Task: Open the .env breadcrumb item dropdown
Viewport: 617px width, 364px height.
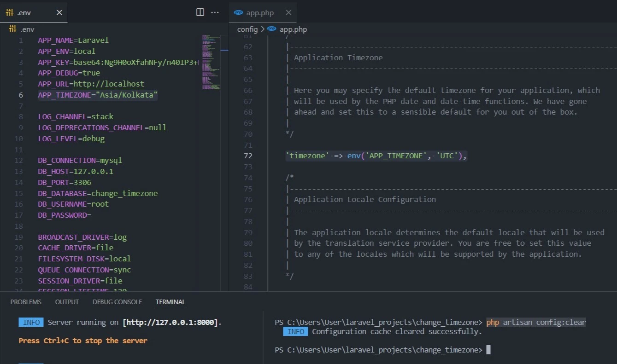Action: pyautogui.click(x=28, y=29)
